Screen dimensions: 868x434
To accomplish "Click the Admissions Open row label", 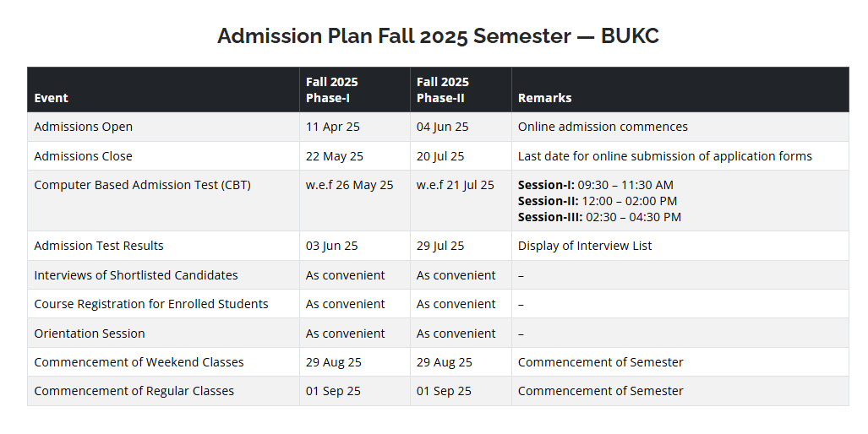I will coord(83,127).
